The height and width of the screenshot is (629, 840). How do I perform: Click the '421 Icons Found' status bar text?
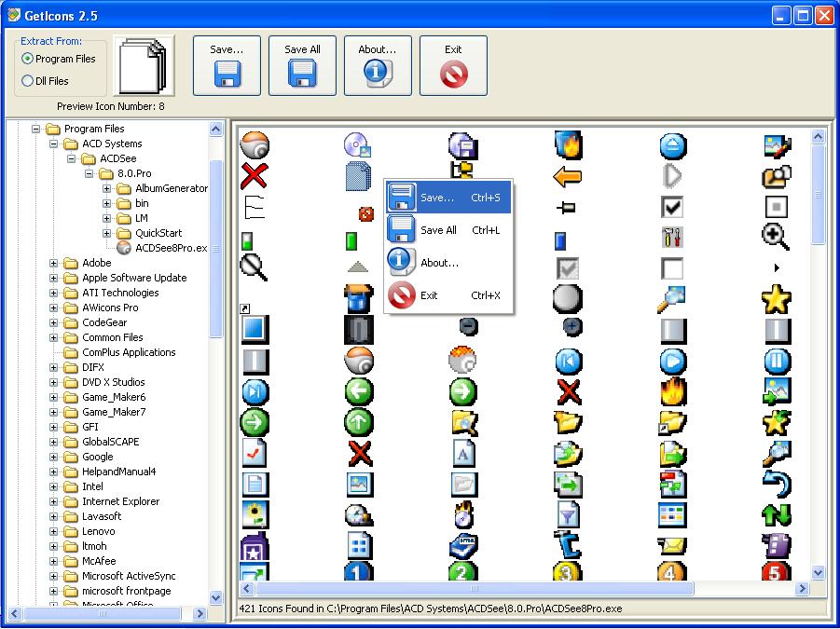pos(430,608)
